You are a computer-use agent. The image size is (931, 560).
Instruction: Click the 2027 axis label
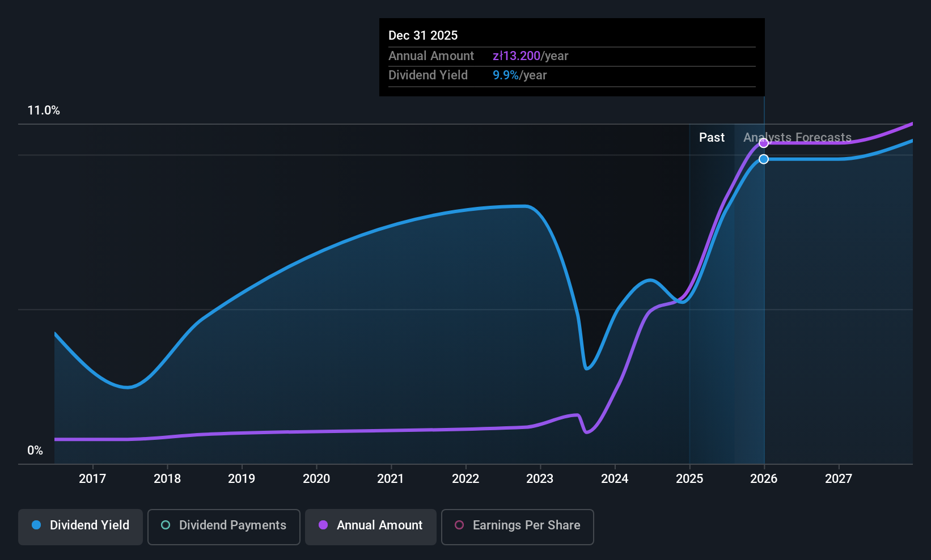pyautogui.click(x=839, y=479)
